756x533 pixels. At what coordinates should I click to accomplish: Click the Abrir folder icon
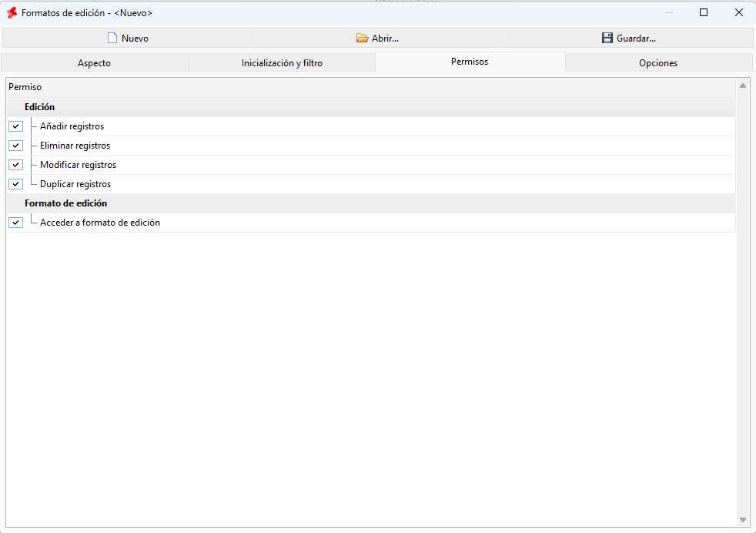(362, 38)
